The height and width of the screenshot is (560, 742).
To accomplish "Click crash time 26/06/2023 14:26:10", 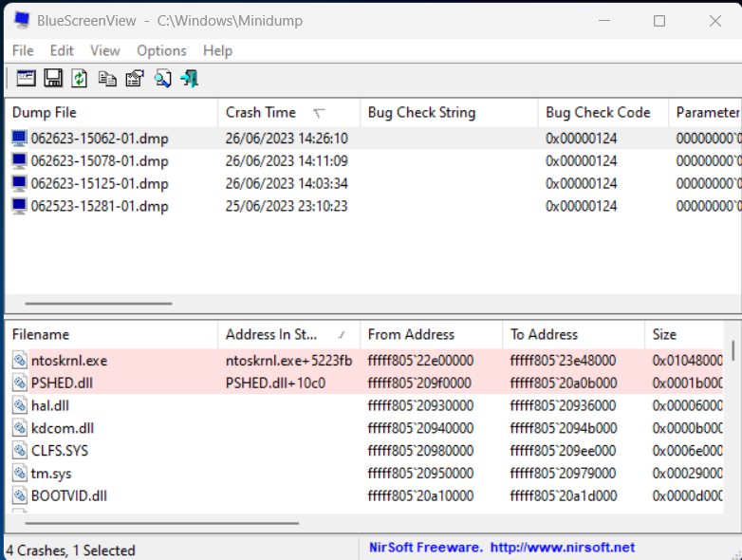I will (x=287, y=139).
